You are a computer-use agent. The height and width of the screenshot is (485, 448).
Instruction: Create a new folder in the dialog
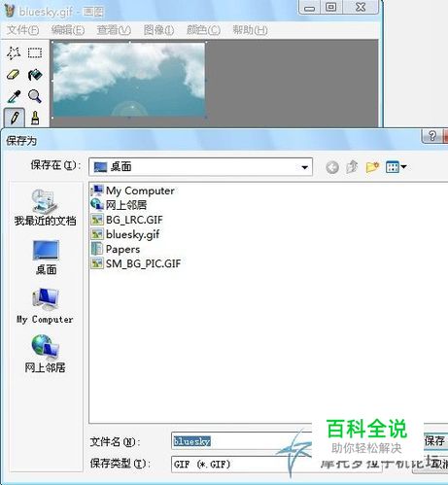(x=372, y=167)
